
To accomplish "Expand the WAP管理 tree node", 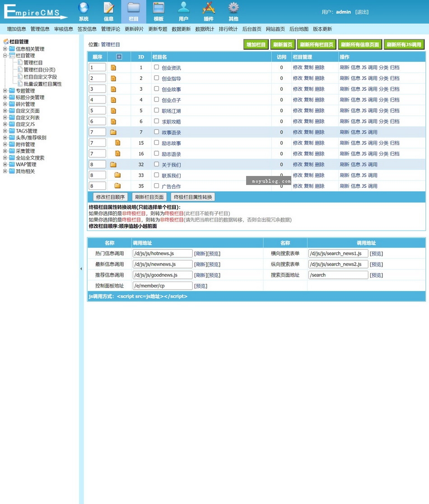I will pos(5,164).
